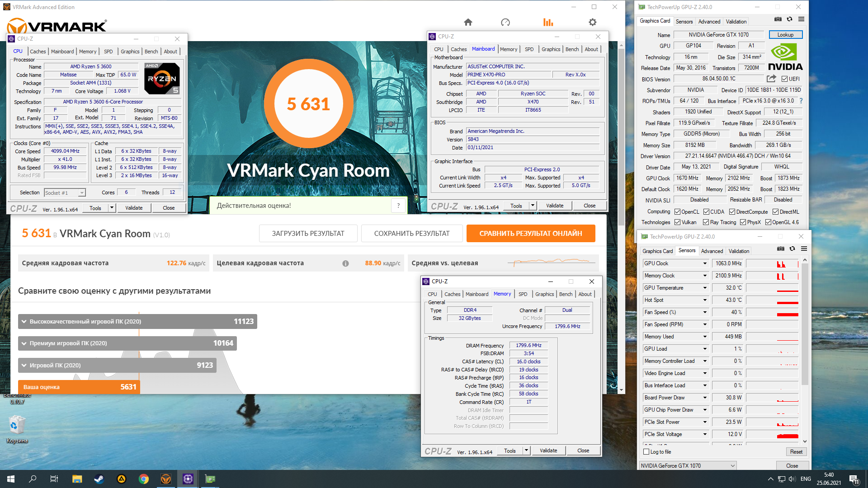Viewport: 868px width, 488px height.
Task: Enable Log to file checkbox
Action: tap(646, 452)
